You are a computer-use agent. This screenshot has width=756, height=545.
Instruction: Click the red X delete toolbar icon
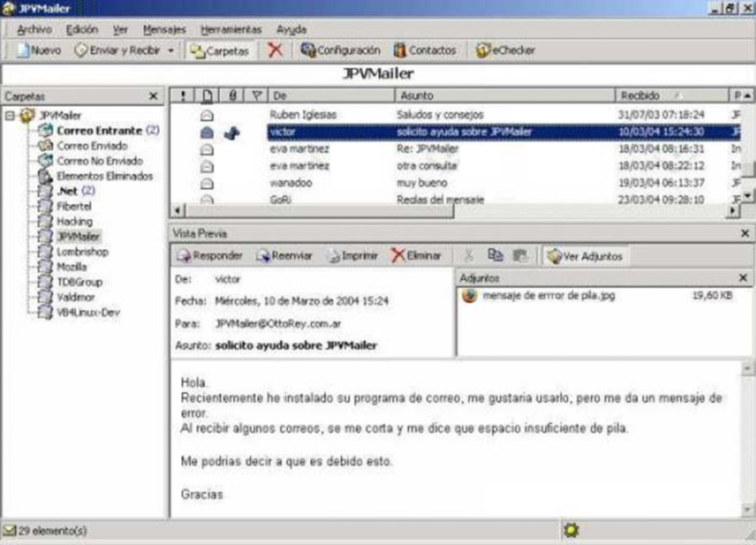pyautogui.click(x=275, y=50)
